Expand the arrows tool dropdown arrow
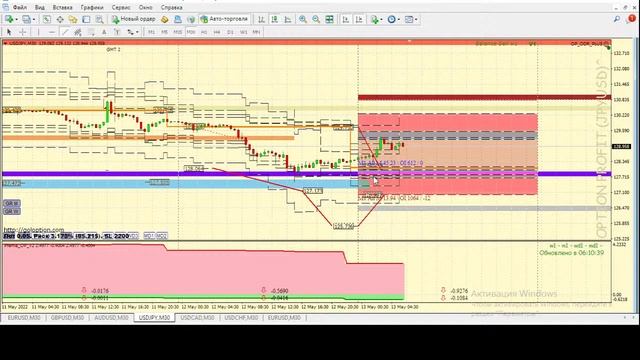 click(x=137, y=32)
